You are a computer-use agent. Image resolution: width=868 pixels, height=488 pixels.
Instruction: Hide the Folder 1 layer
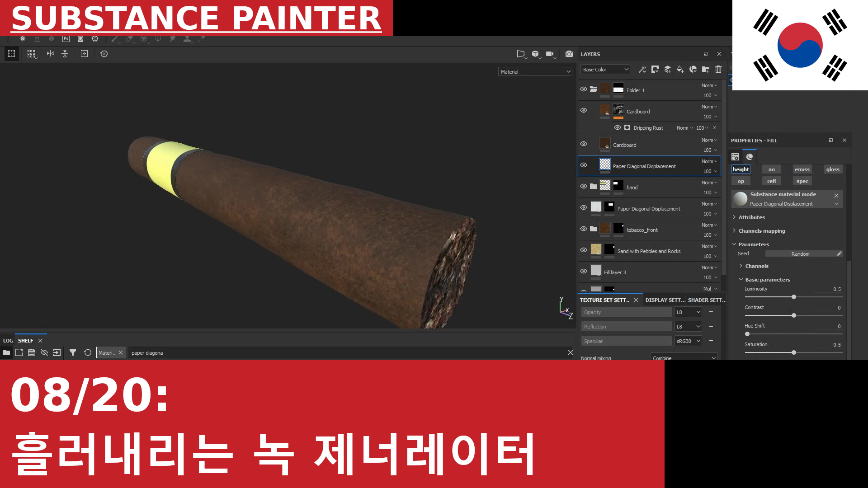584,89
